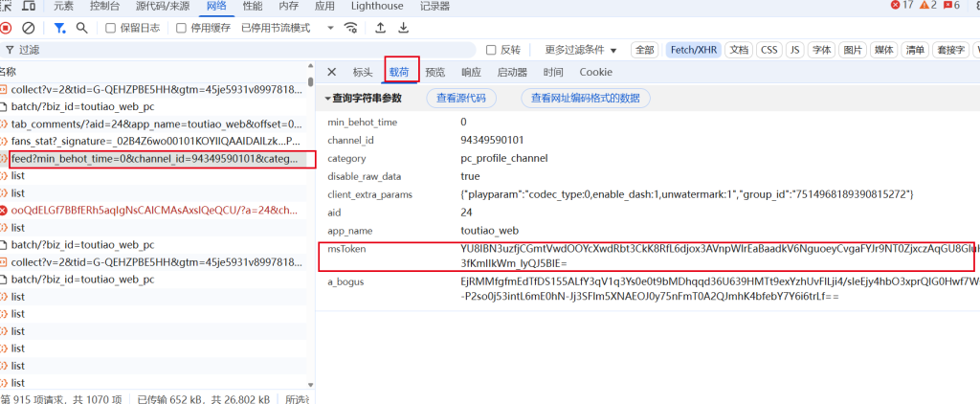
Task: Clear the network log
Action: [x=29, y=28]
